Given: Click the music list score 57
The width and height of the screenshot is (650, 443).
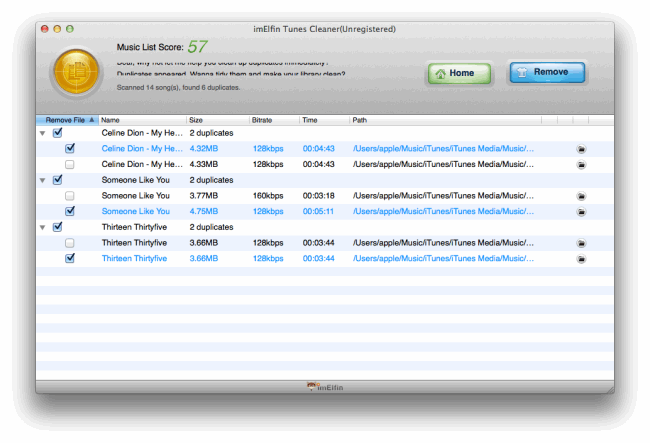Looking at the screenshot, I should 197,46.
